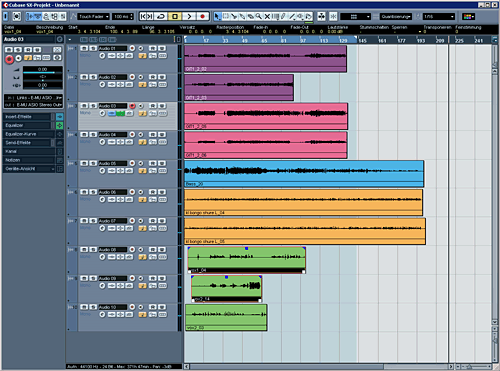This screenshot has height=371, width=500.
Task: Toggle the record enable button in inspector
Action: point(9,59)
